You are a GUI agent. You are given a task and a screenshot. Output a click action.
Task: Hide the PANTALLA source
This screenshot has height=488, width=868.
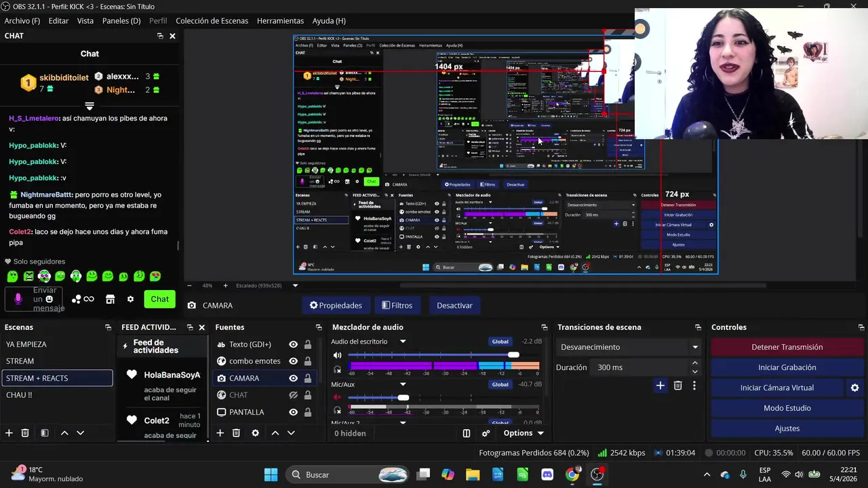(x=293, y=412)
